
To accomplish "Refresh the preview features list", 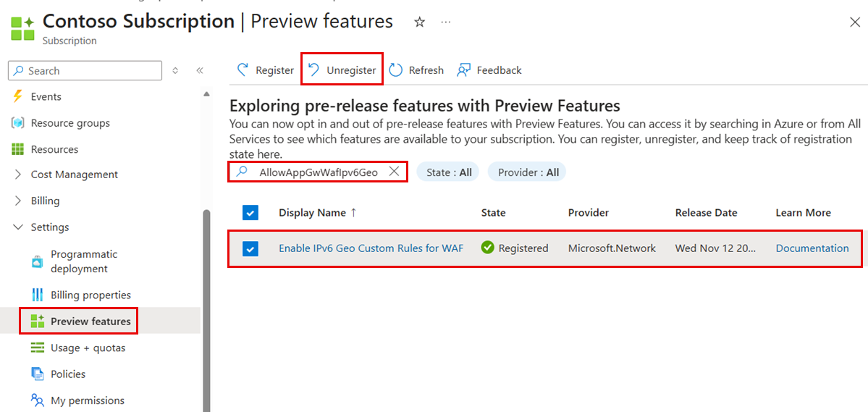I will [x=416, y=70].
